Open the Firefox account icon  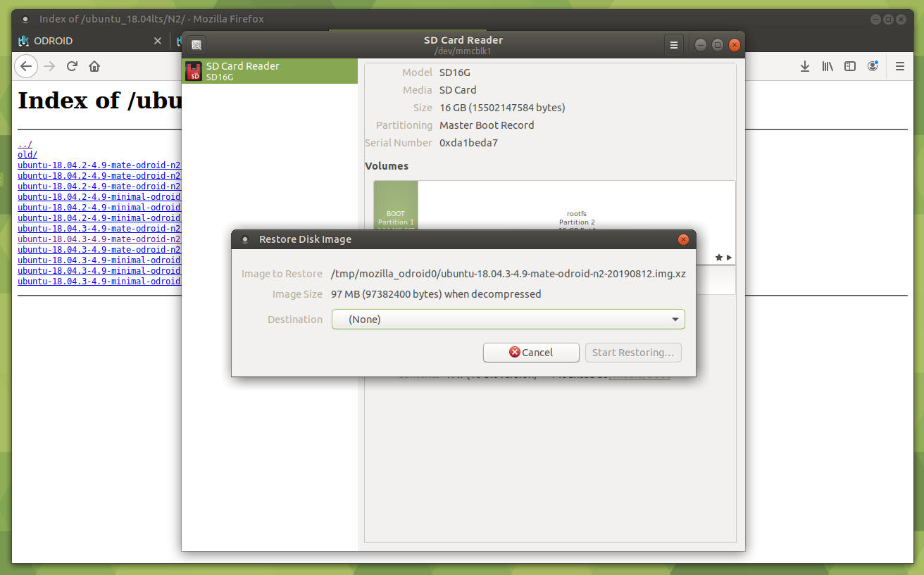873,66
